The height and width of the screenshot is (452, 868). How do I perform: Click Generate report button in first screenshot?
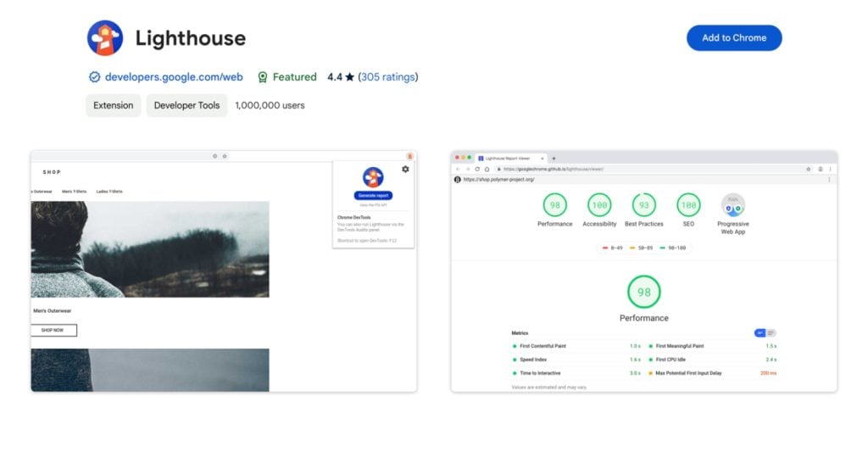pos(373,196)
